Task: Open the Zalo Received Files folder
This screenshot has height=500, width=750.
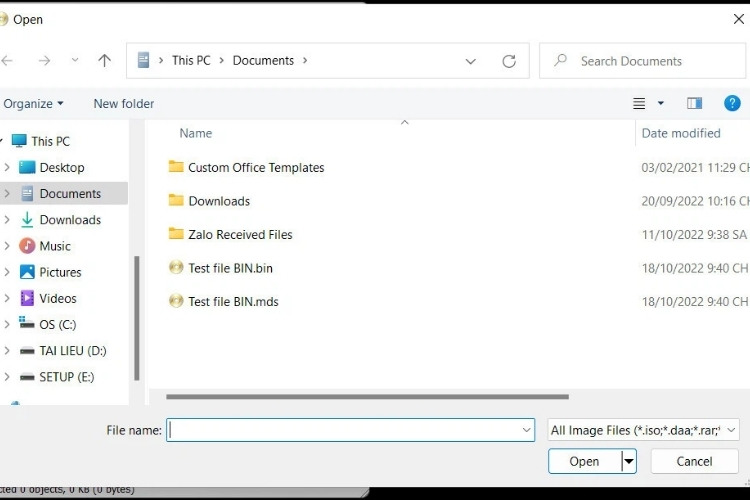Action: 240,235
